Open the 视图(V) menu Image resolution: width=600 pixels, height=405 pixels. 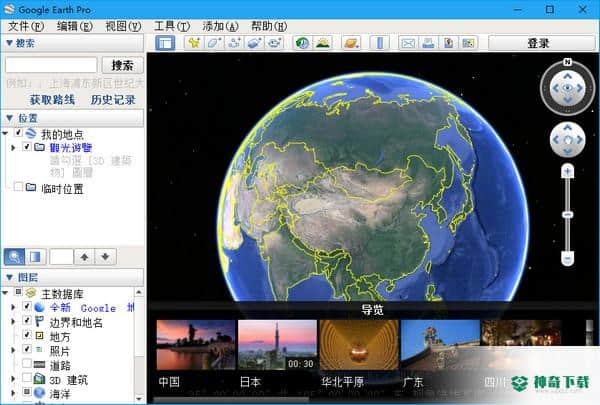[123, 26]
